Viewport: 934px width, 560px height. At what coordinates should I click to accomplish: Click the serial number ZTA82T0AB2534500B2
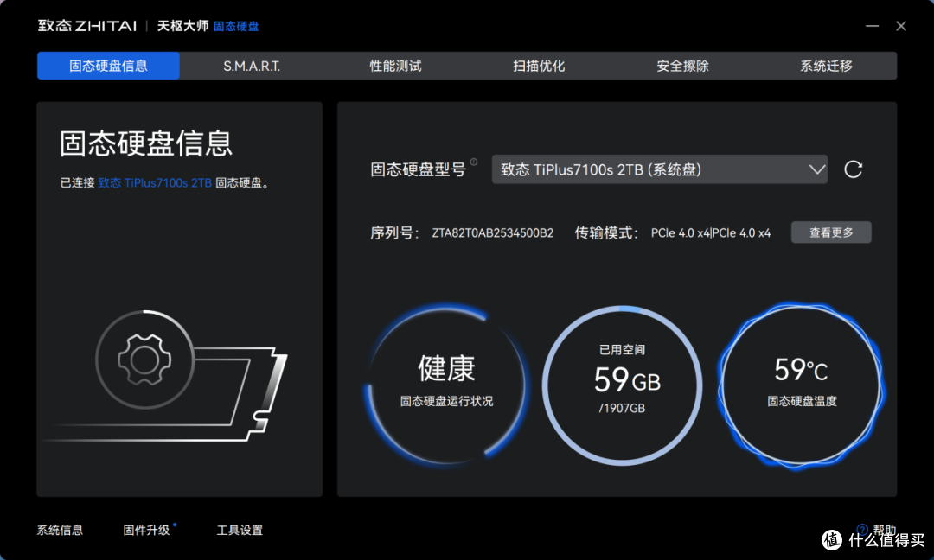(x=493, y=233)
